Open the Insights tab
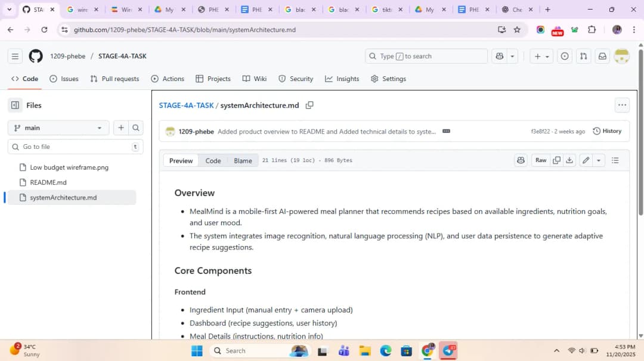 point(342,79)
